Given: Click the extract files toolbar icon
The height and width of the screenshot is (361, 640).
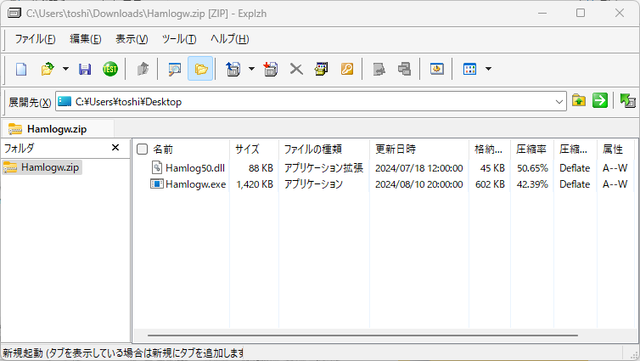Looking at the screenshot, I should pyautogui.click(x=233, y=69).
